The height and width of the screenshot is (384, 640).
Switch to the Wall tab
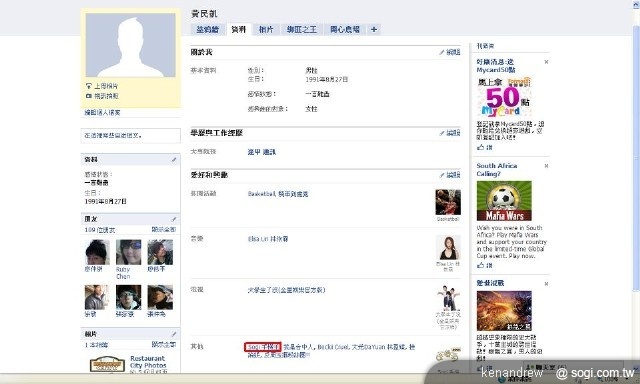207,29
